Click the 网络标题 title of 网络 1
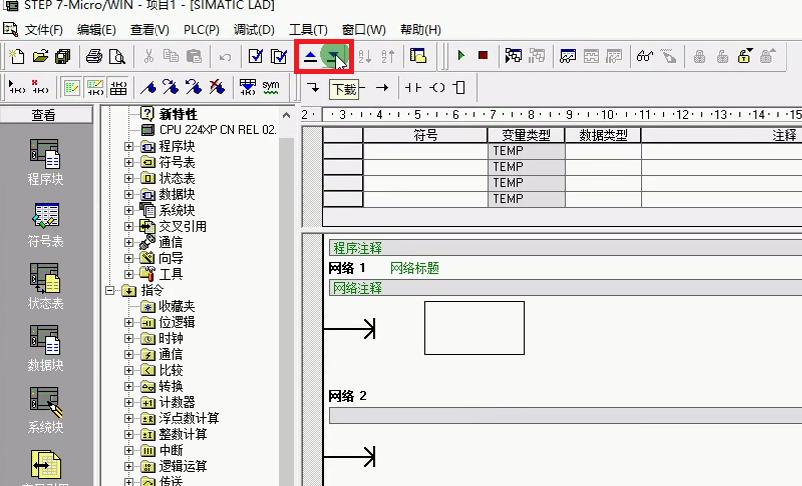This screenshot has width=802, height=486. click(414, 268)
